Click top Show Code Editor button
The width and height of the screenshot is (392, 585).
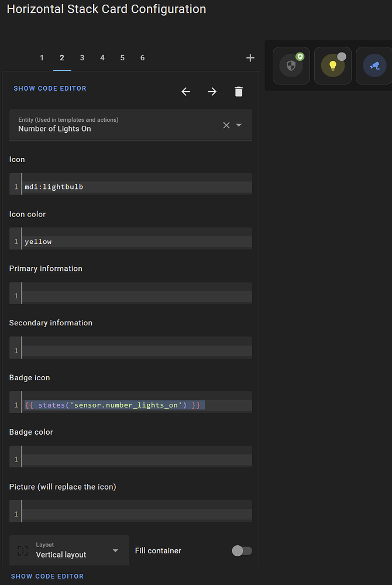coord(50,88)
